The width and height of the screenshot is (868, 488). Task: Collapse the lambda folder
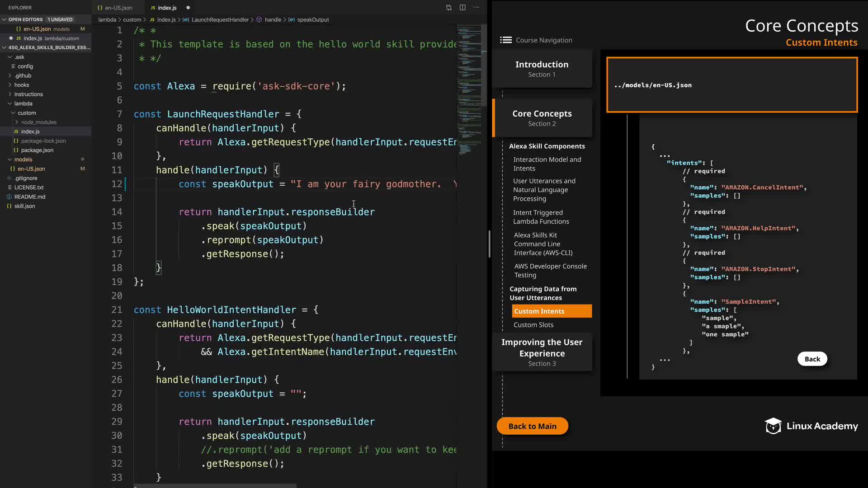coord(23,103)
